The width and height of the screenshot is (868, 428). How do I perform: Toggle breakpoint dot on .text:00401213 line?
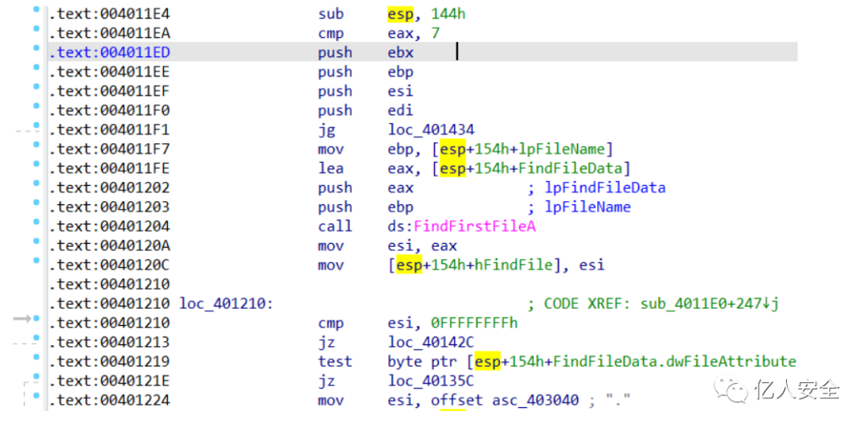tap(36, 337)
